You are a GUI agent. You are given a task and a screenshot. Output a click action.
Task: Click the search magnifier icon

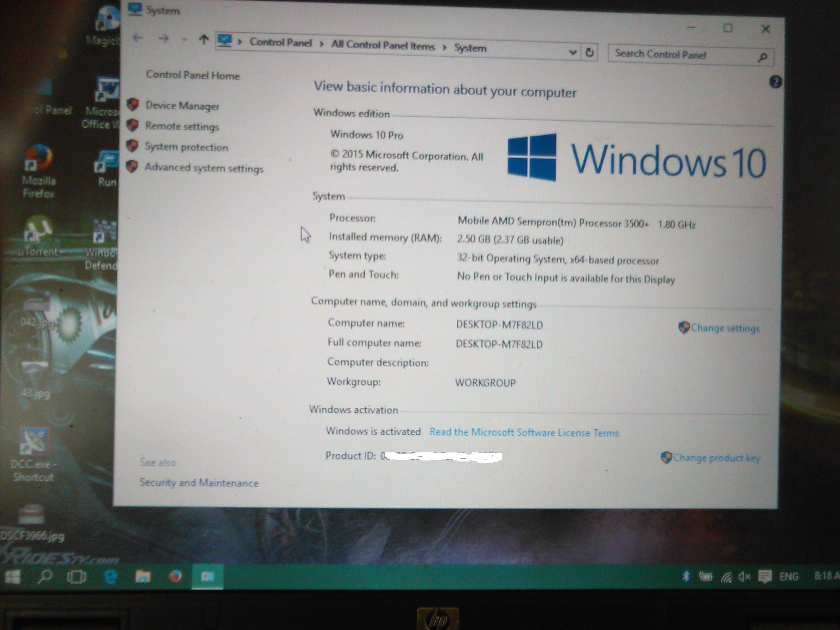point(762,57)
